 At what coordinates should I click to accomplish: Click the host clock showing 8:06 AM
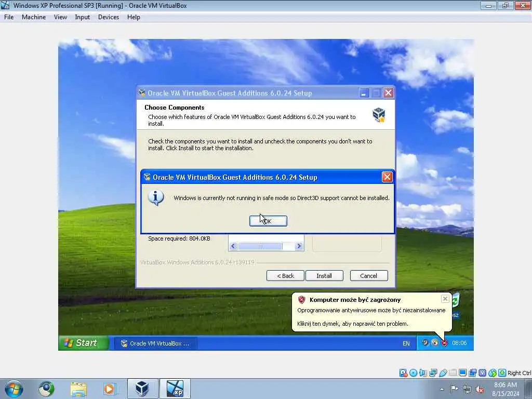pyautogui.click(x=506, y=389)
